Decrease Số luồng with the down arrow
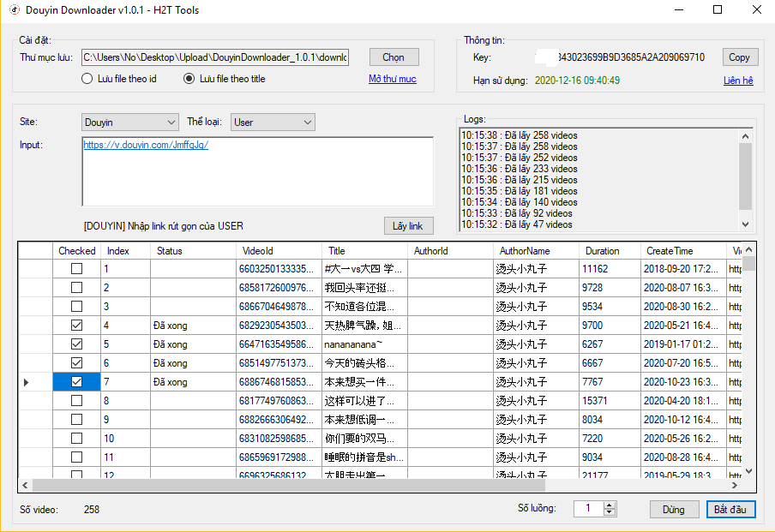 [x=610, y=512]
